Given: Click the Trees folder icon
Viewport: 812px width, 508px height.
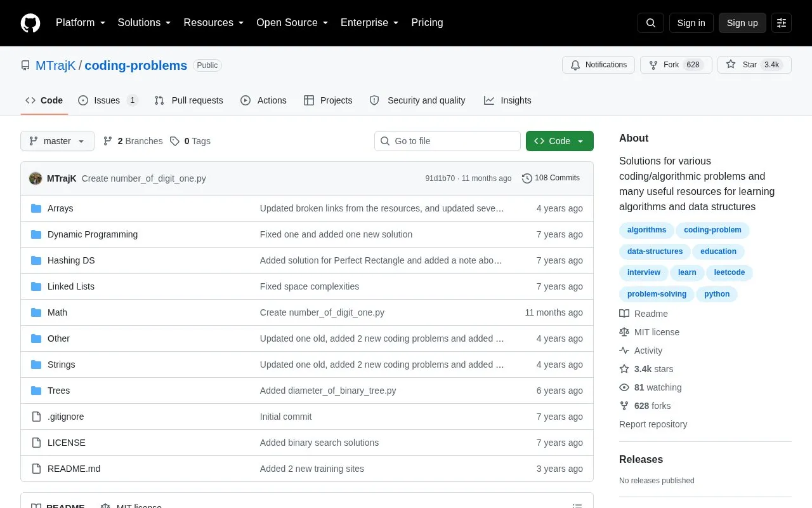Looking at the screenshot, I should (x=36, y=391).
